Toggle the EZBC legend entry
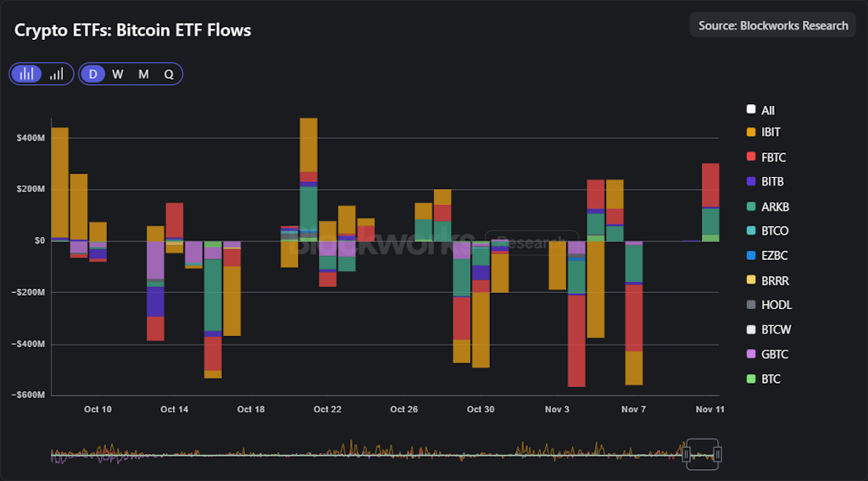 (766, 255)
